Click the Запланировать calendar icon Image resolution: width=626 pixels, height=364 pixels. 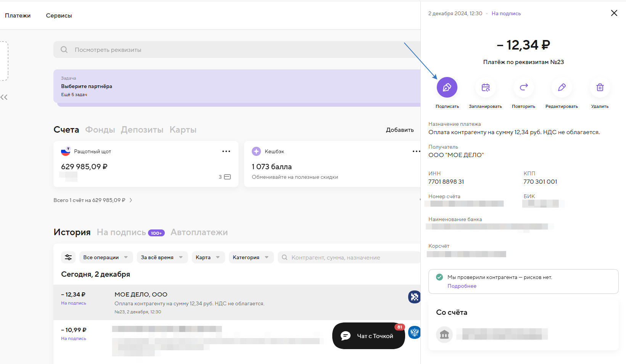coord(485,88)
